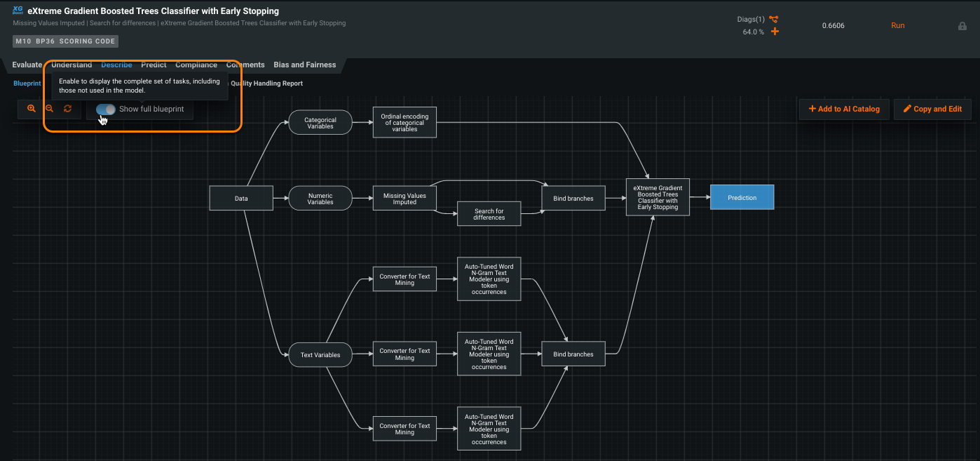Click the orange plus icon beside 64.0 %

(x=775, y=32)
